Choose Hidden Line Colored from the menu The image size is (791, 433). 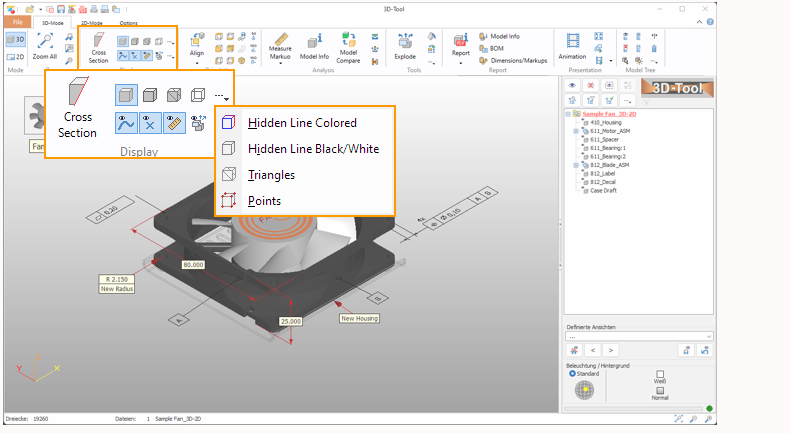point(302,123)
